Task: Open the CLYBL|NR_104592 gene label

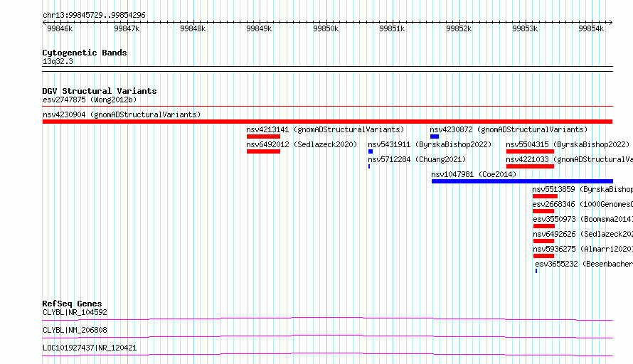Action: 75,312
